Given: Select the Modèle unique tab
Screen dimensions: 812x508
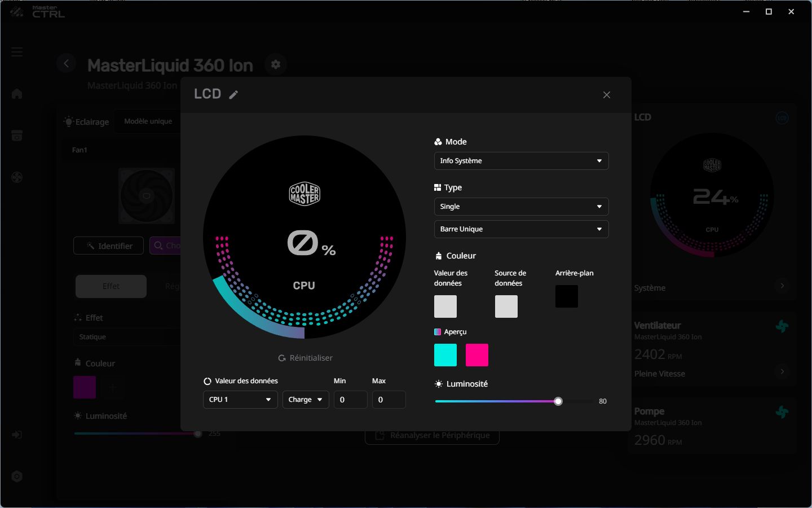Looking at the screenshot, I should (148, 121).
